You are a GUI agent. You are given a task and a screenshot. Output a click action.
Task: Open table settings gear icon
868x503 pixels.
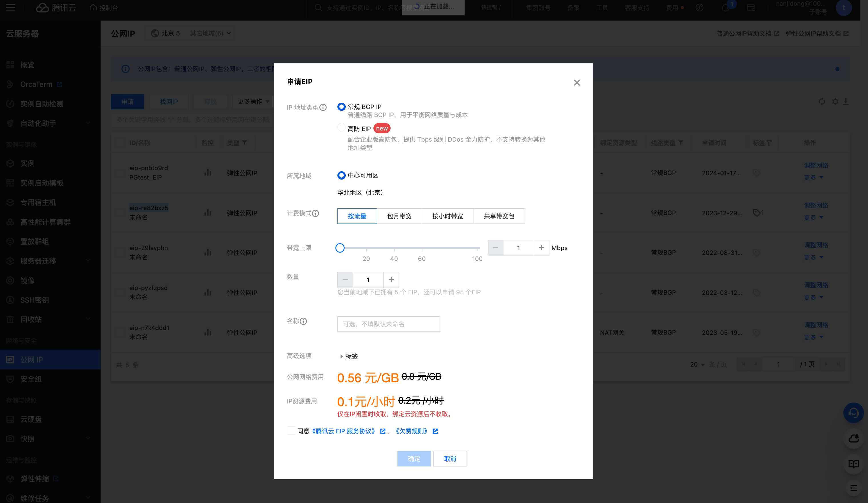pos(835,102)
